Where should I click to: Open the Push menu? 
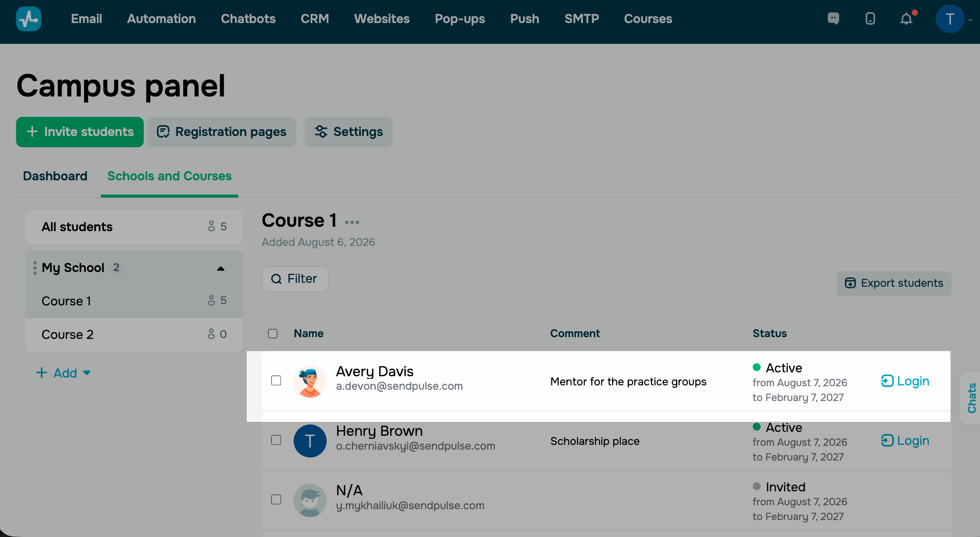(x=525, y=19)
